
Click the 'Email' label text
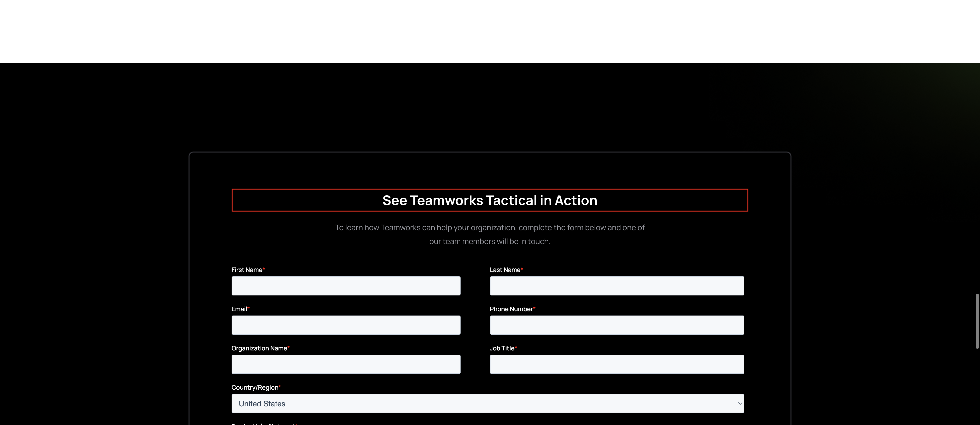coord(239,309)
